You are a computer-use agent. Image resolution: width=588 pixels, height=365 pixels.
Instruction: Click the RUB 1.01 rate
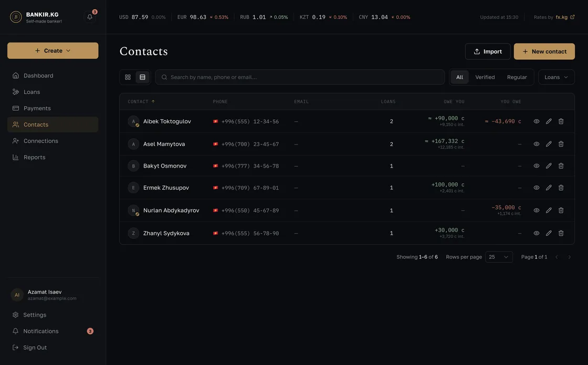tap(264, 17)
